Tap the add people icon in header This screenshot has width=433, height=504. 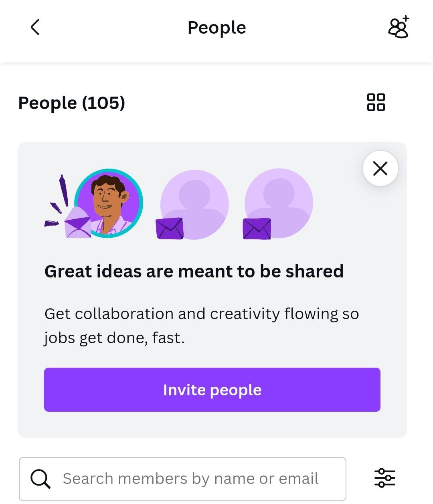[398, 28]
